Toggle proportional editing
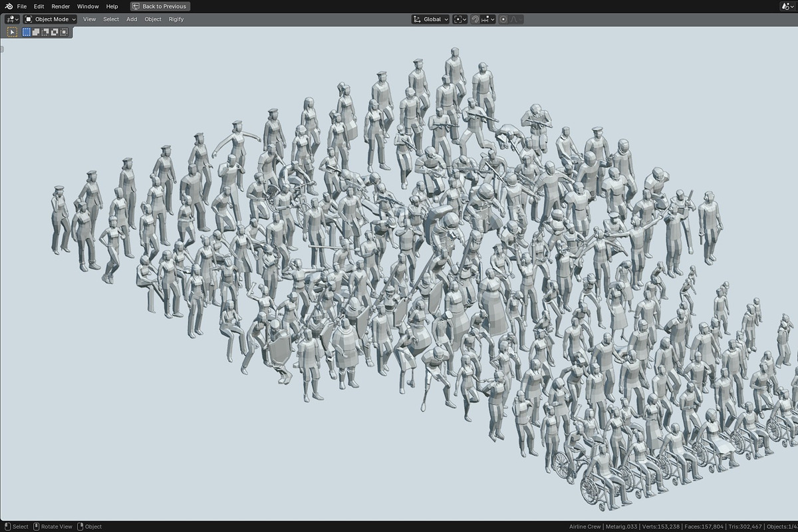Screen dimensions: 798x532 [x=503, y=19]
